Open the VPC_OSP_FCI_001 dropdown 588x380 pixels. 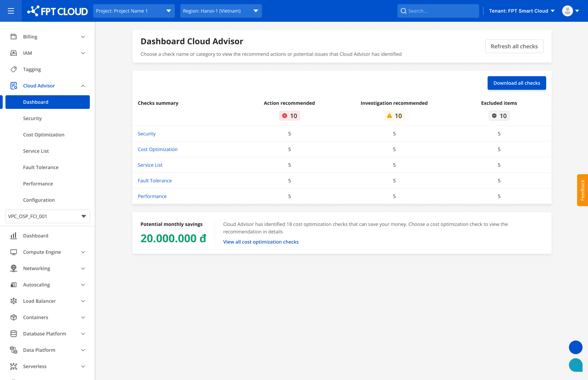[x=48, y=216]
